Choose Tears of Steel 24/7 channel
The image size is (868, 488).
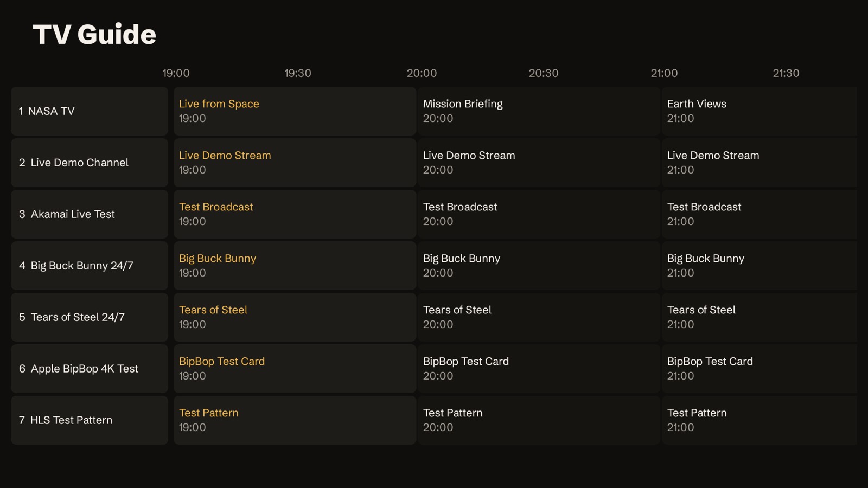pyautogui.click(x=90, y=317)
